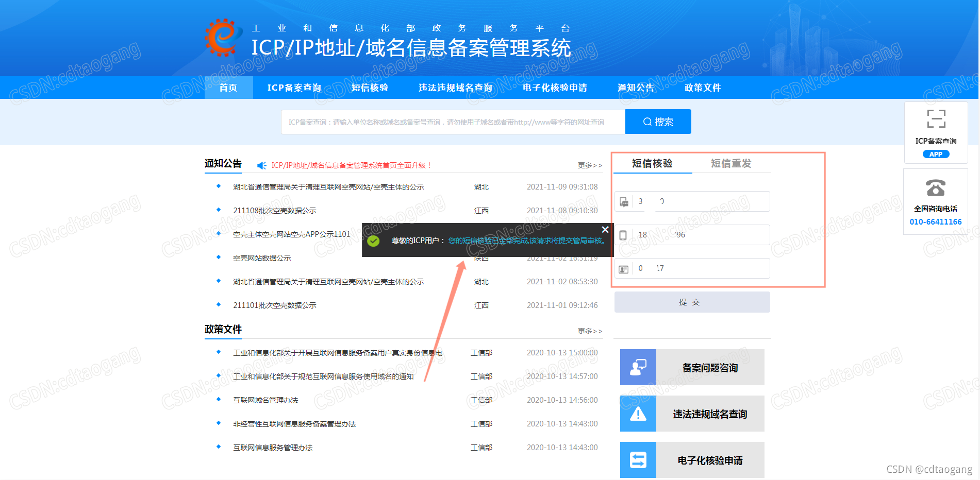Open 电子化核验申请 in the navigation bar
Screen dimensions: 980x480
555,88
